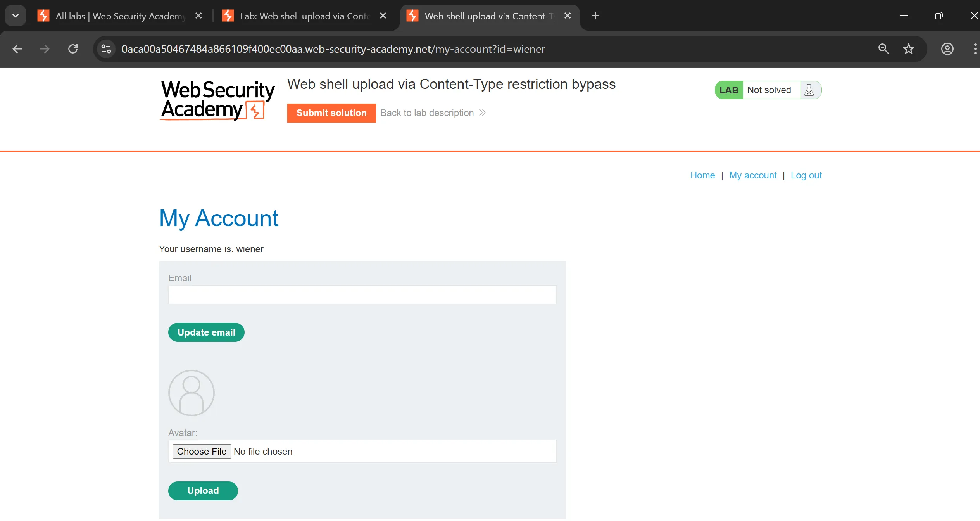Image resolution: width=980 pixels, height=521 pixels.
Task: Open the browser profile icon
Action: point(947,49)
